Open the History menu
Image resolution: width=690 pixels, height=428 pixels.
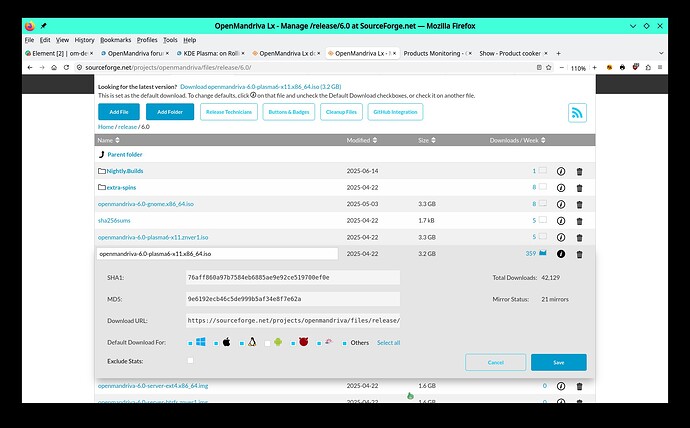pyautogui.click(x=84, y=40)
